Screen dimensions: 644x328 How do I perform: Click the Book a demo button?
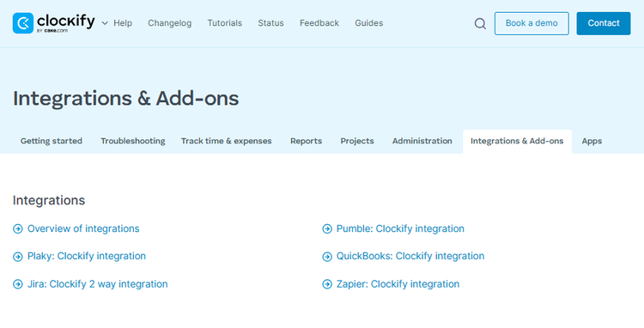(x=532, y=23)
